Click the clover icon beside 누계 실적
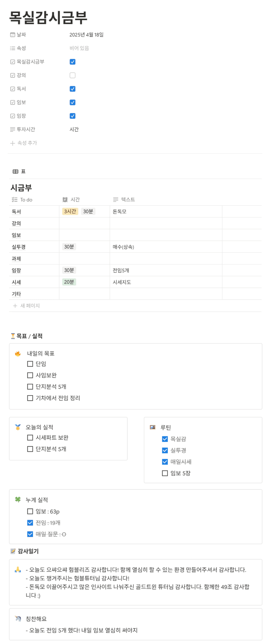Image resolution: width=270 pixels, height=644 pixels. (x=18, y=500)
